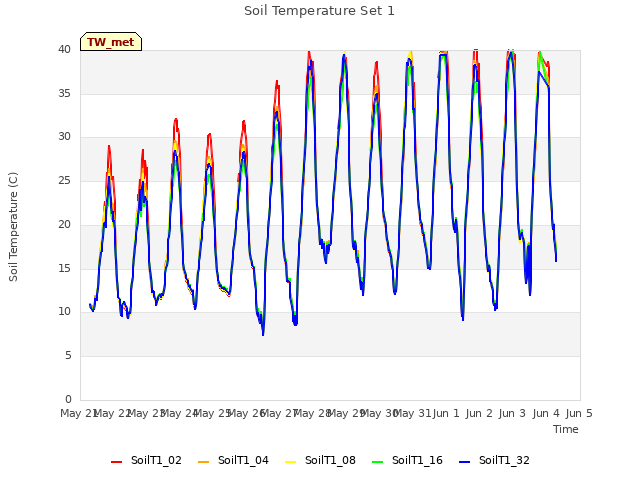Click the 5 y-axis tick label
Screen dimensions: 640x480
coord(68,356)
